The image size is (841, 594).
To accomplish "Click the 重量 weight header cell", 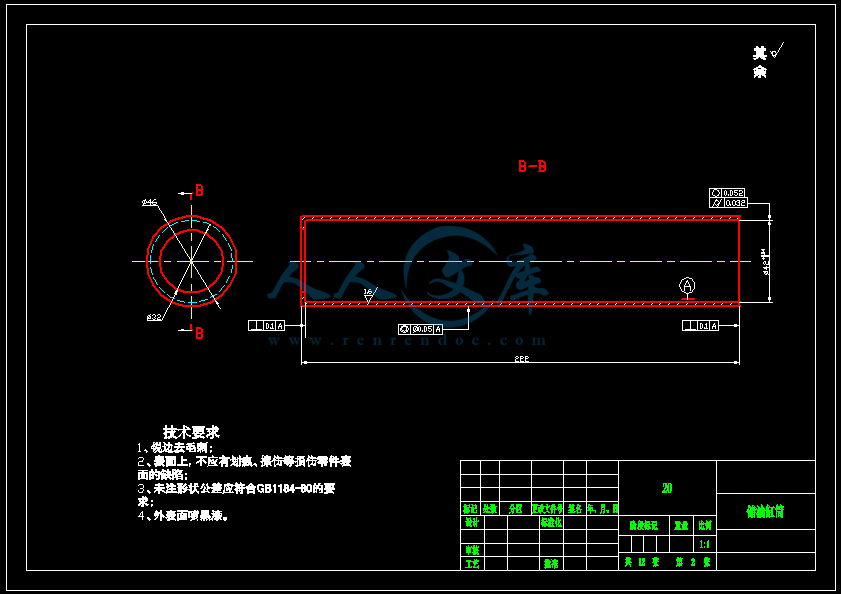I will [681, 525].
